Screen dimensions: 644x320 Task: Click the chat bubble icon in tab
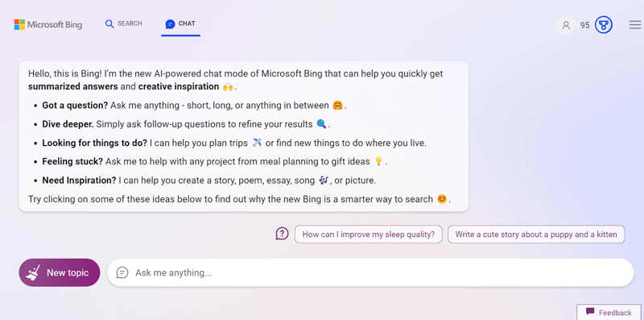(x=170, y=24)
